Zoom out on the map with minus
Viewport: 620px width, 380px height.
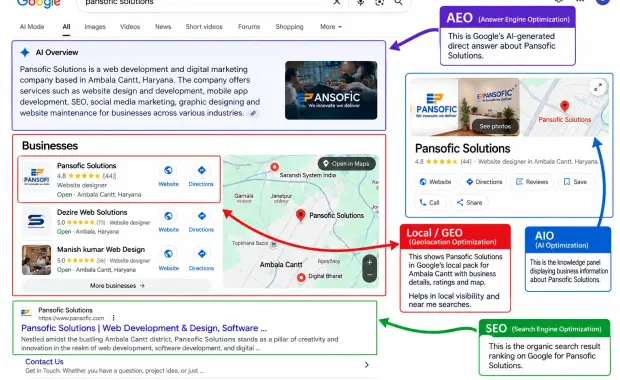pyautogui.click(x=370, y=275)
